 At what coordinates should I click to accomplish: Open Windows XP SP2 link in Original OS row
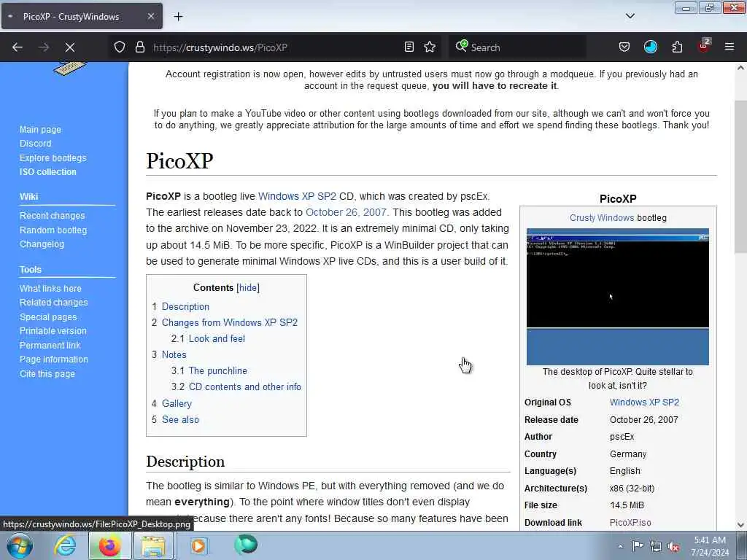coord(644,402)
